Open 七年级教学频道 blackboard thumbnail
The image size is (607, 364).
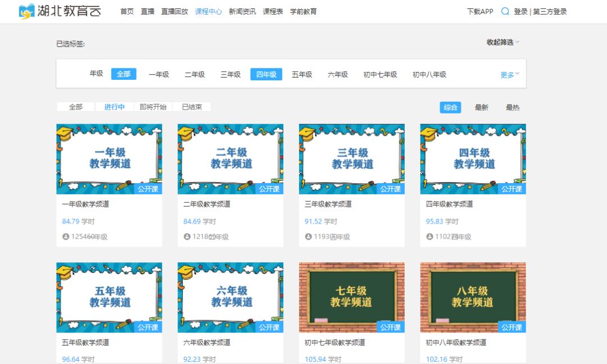click(351, 298)
